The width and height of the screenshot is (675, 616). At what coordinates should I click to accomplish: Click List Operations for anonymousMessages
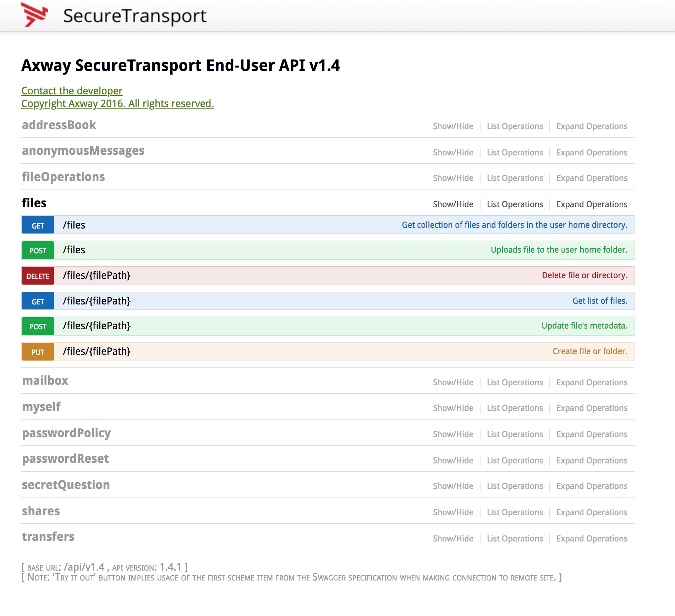[x=515, y=153]
